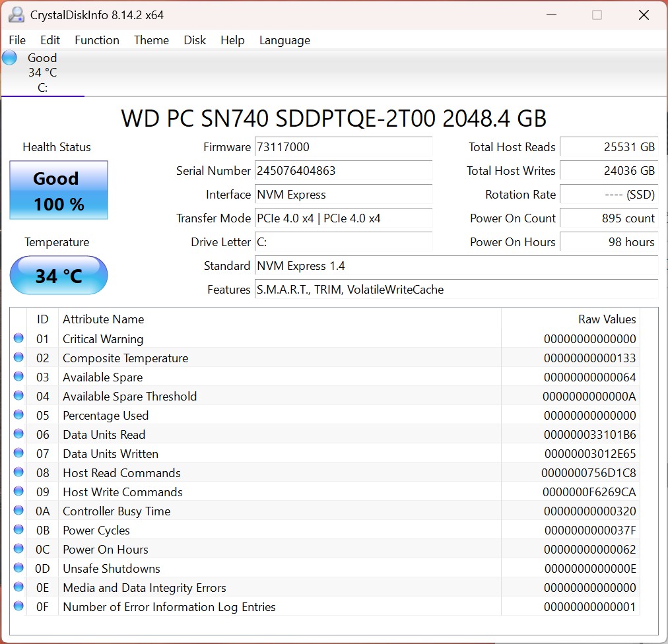The width and height of the screenshot is (668, 644).
Task: Open the Function menu
Action: pos(97,40)
